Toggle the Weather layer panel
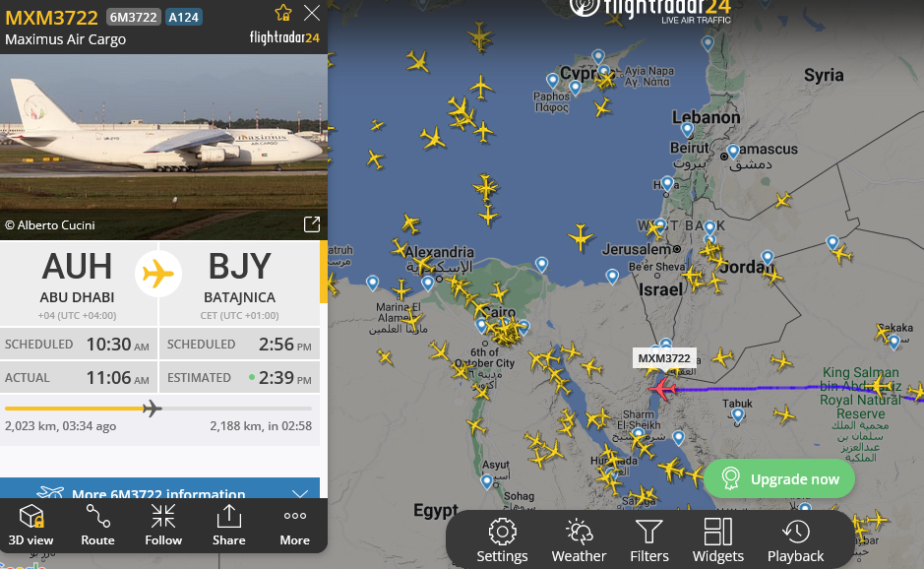This screenshot has width=924, height=569. pos(579,540)
